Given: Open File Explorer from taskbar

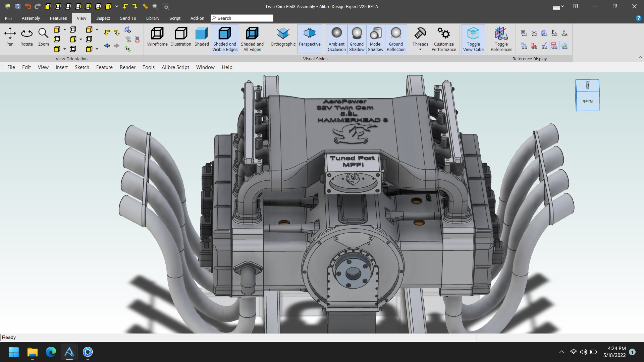Looking at the screenshot, I should click(x=33, y=352).
